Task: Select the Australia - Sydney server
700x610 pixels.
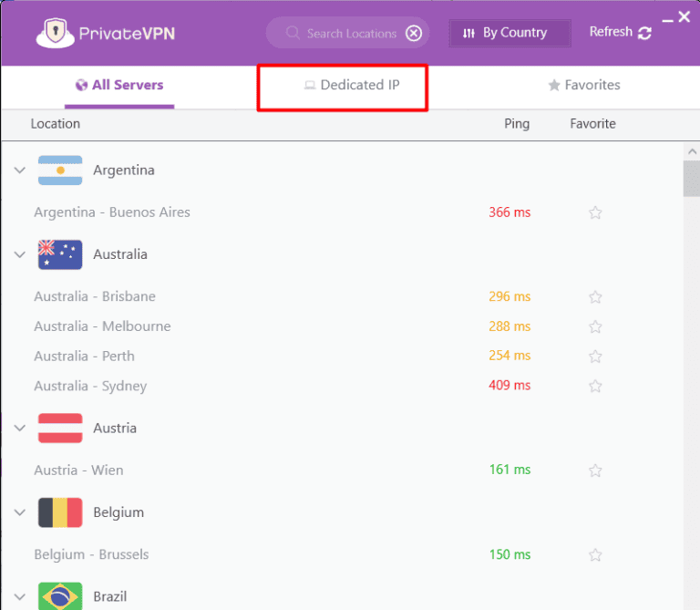Action: 90,386
